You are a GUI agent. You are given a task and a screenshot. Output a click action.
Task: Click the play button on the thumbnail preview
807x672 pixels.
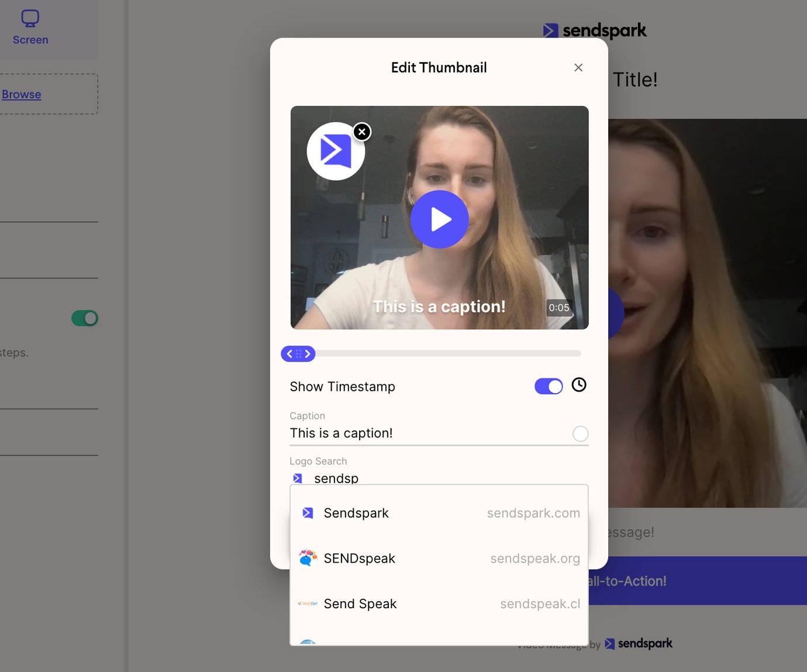point(439,219)
